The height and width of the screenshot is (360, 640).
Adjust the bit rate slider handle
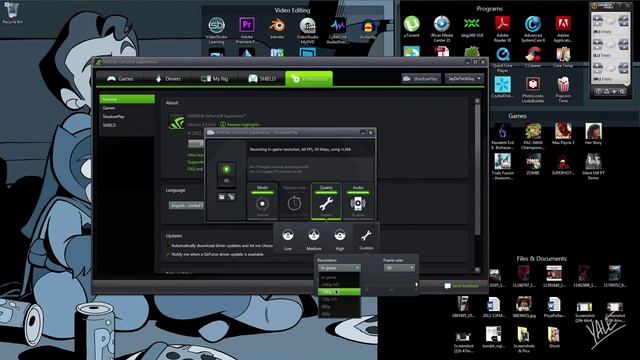point(416,284)
